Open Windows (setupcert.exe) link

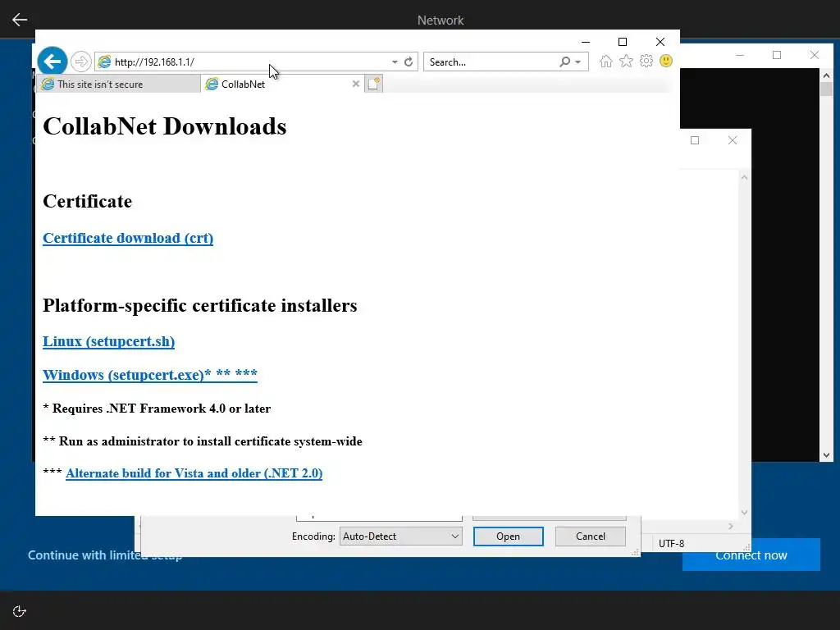tap(150, 374)
